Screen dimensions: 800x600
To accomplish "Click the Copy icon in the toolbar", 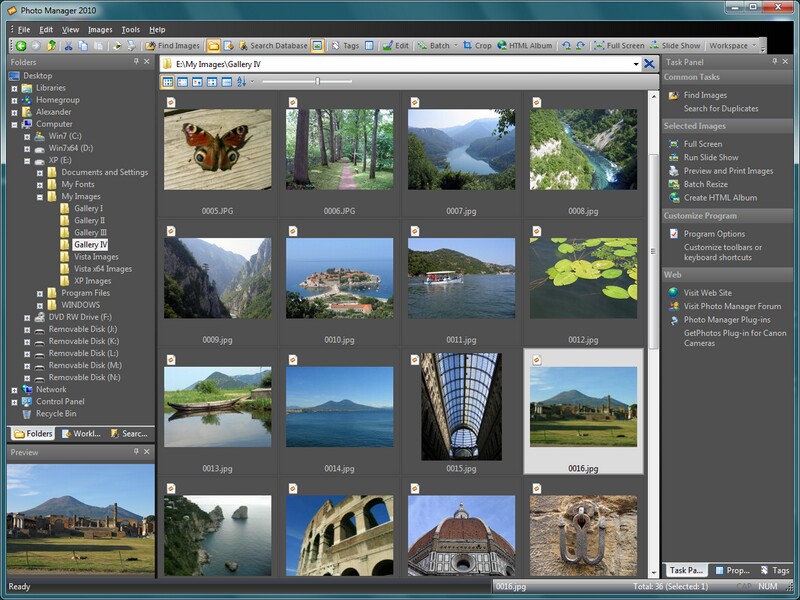I will [x=83, y=45].
